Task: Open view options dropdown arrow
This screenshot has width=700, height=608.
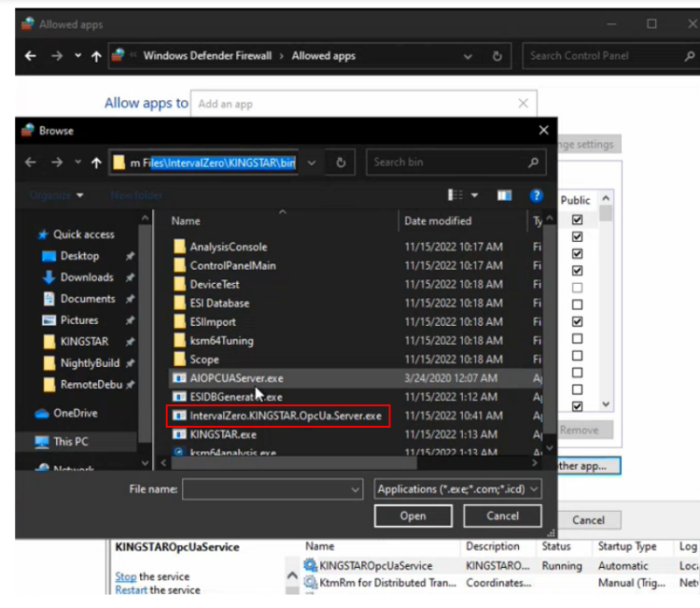Action: (x=474, y=195)
